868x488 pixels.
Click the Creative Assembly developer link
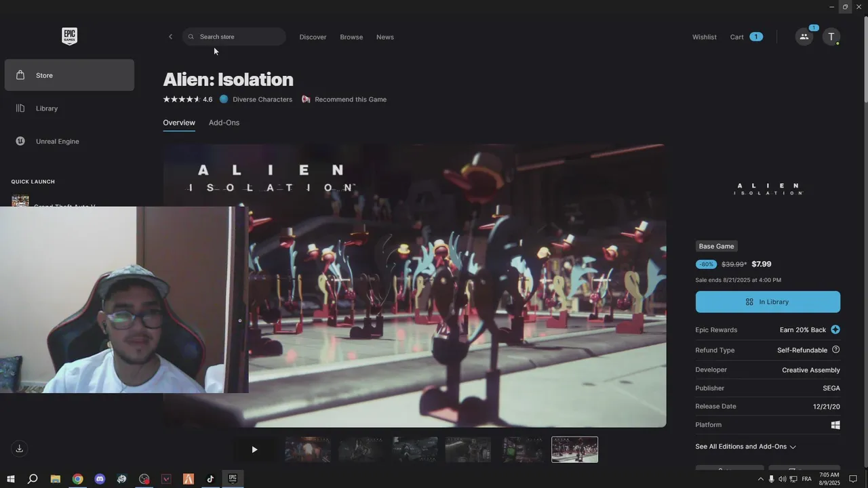point(811,370)
